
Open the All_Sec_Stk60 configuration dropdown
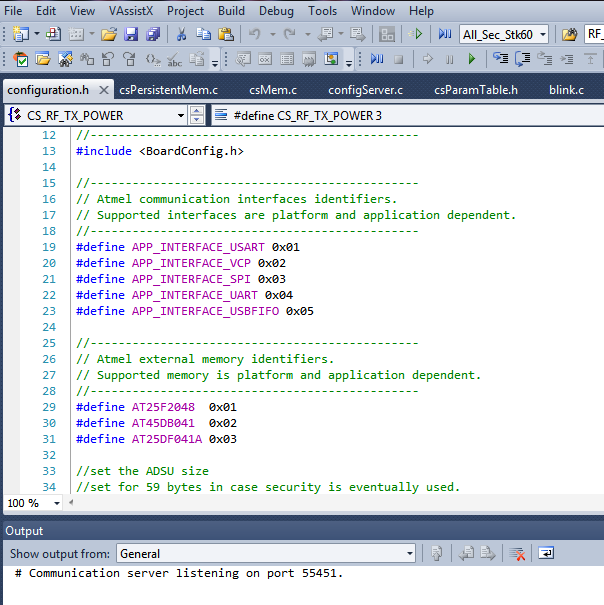pyautogui.click(x=542, y=34)
